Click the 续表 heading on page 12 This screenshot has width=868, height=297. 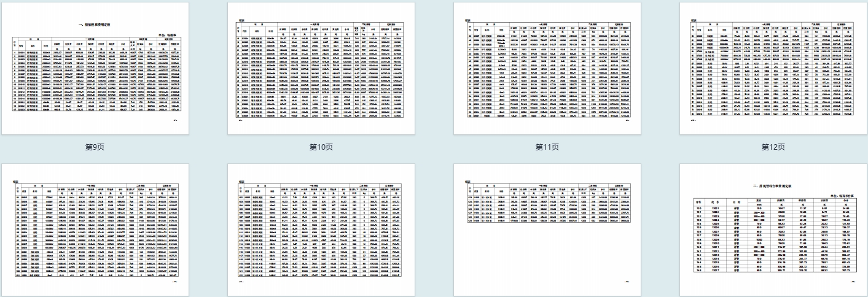pyautogui.click(x=694, y=20)
